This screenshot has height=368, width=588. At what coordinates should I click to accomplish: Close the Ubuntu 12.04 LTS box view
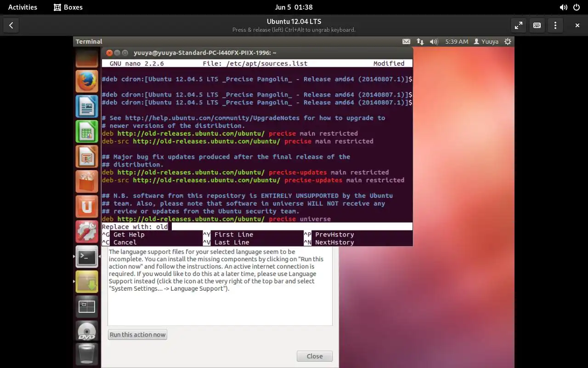pyautogui.click(x=577, y=25)
